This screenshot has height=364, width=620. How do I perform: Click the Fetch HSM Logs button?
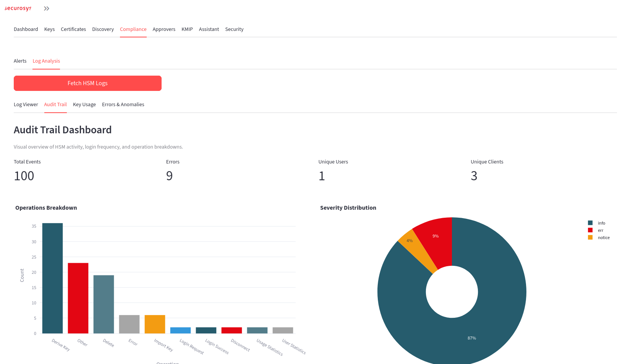[x=87, y=83]
